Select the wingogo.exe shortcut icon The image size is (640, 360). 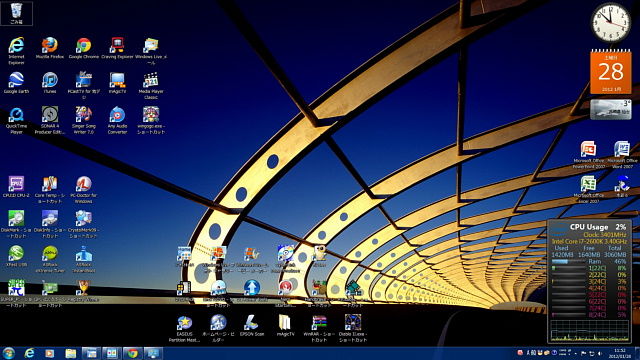(151, 120)
